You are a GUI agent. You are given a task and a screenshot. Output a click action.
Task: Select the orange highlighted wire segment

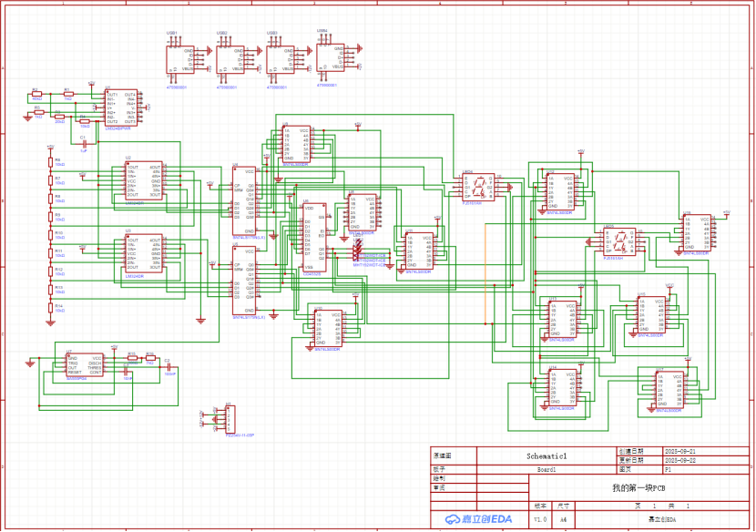pos(485,273)
